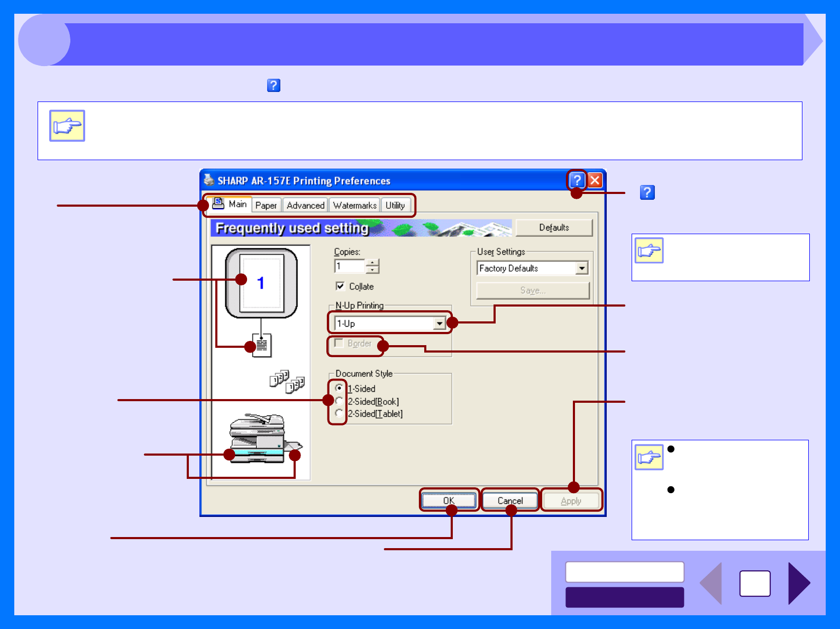Click the collated pages icon
The height and width of the screenshot is (629, 840).
tap(287, 381)
